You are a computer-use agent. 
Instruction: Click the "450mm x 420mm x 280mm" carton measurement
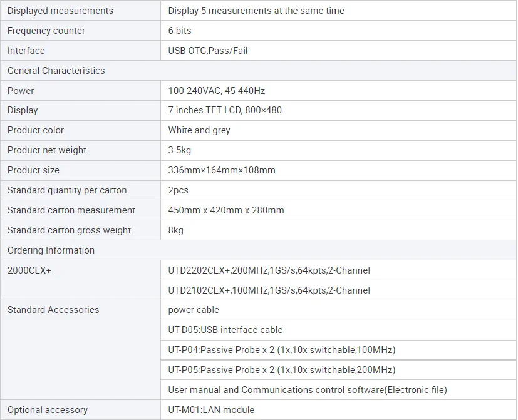coord(226,210)
